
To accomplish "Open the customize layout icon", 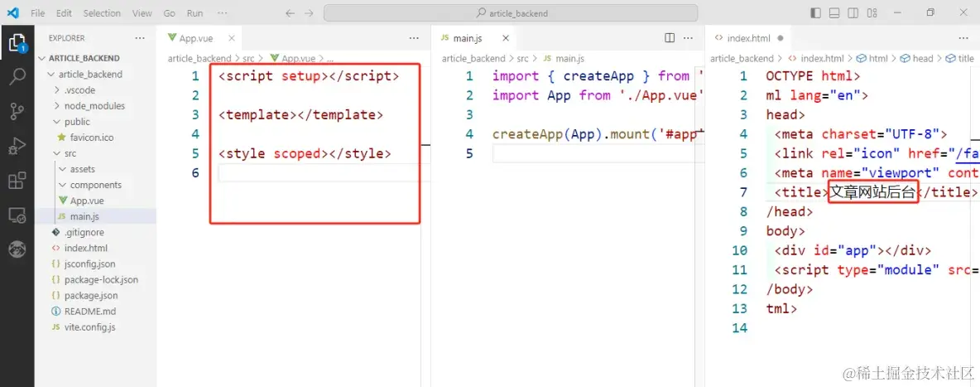I will [872, 13].
